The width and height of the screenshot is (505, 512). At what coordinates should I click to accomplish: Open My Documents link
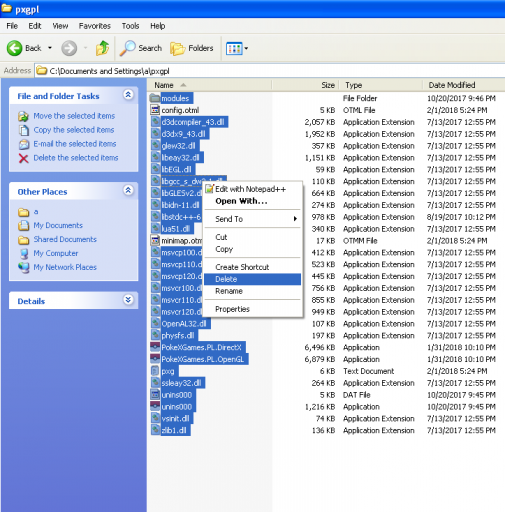58,225
